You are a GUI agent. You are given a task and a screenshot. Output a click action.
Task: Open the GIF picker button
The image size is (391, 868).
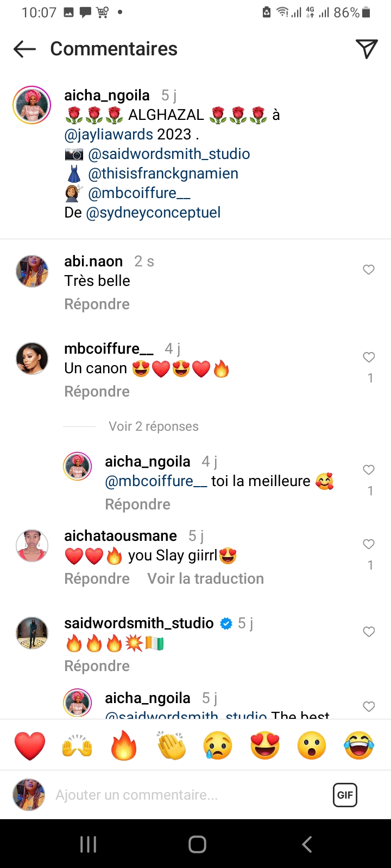point(345,795)
